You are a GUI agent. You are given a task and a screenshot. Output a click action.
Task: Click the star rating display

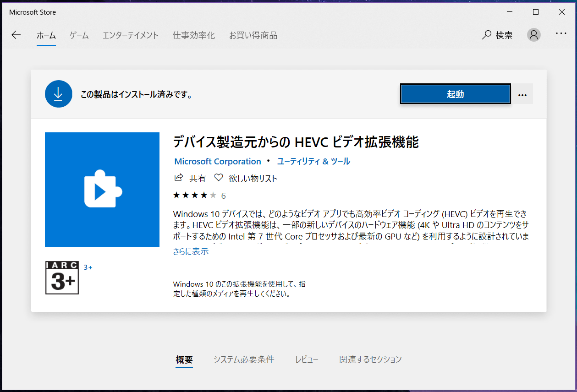[195, 196]
